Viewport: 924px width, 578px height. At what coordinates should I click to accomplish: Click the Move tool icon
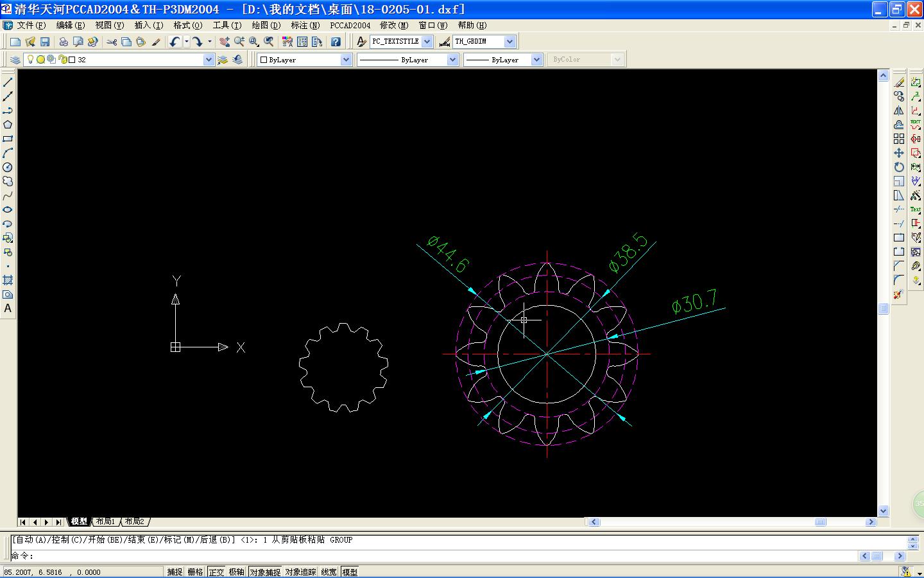(899, 153)
